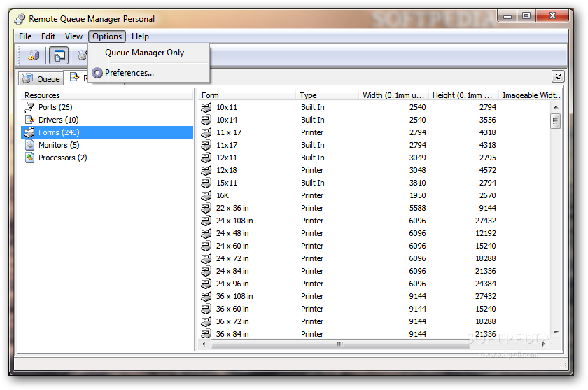Select the 24 x 84 in form row
Viewport: 588px width, 390px height.
click(373, 271)
